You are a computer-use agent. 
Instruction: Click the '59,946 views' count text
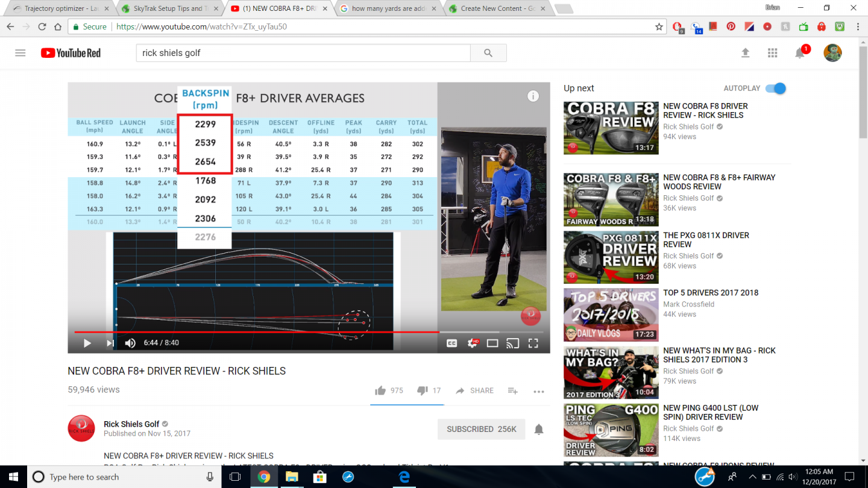click(93, 390)
